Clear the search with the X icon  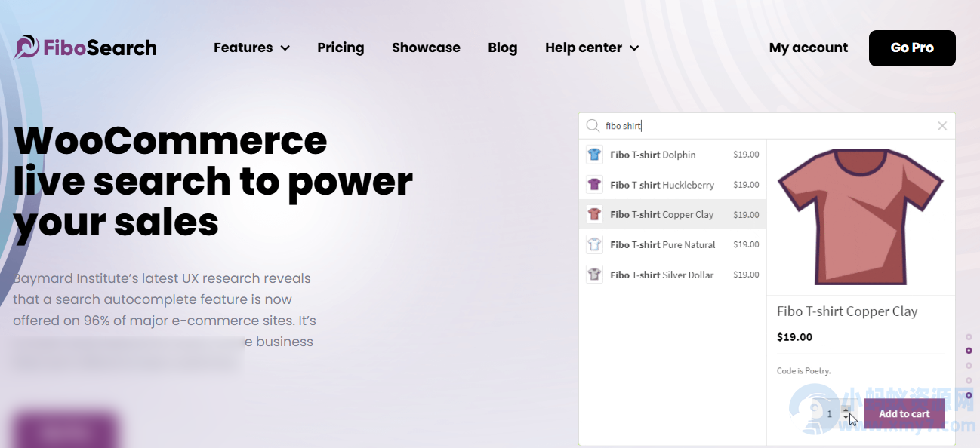click(x=942, y=125)
